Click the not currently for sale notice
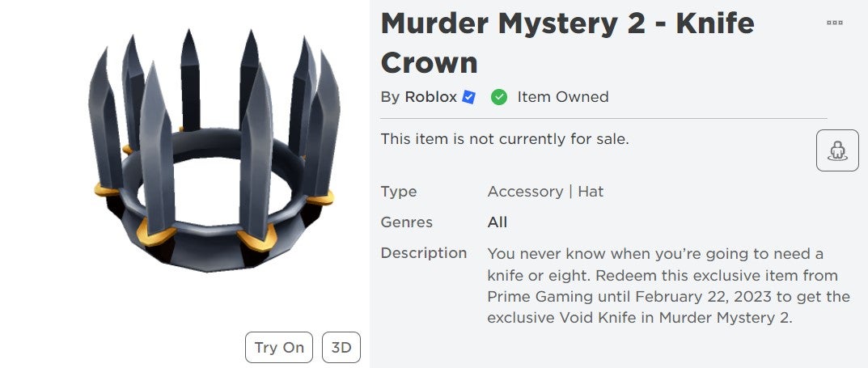The image size is (868, 368). point(505,139)
